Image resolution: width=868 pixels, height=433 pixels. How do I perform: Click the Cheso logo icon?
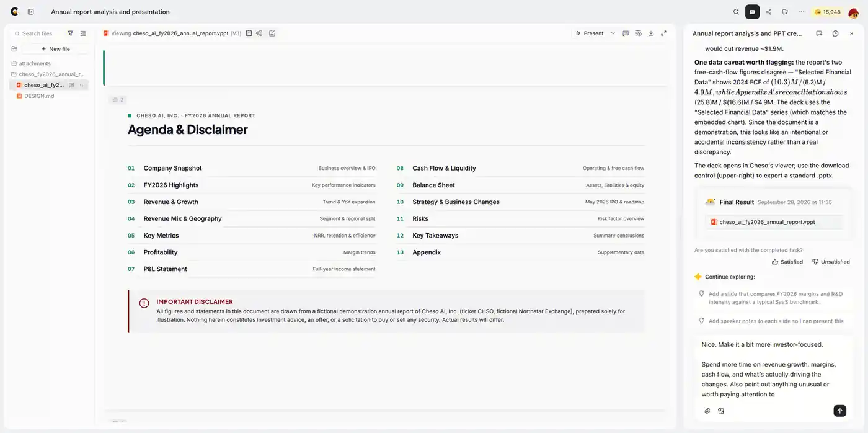[14, 12]
